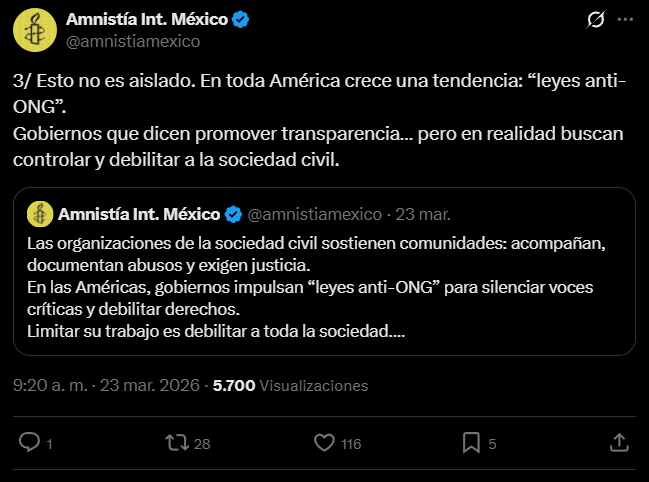This screenshot has width=649, height=482.
Task: Open the Amnistía profile avatar at top
Action: (x=34, y=29)
